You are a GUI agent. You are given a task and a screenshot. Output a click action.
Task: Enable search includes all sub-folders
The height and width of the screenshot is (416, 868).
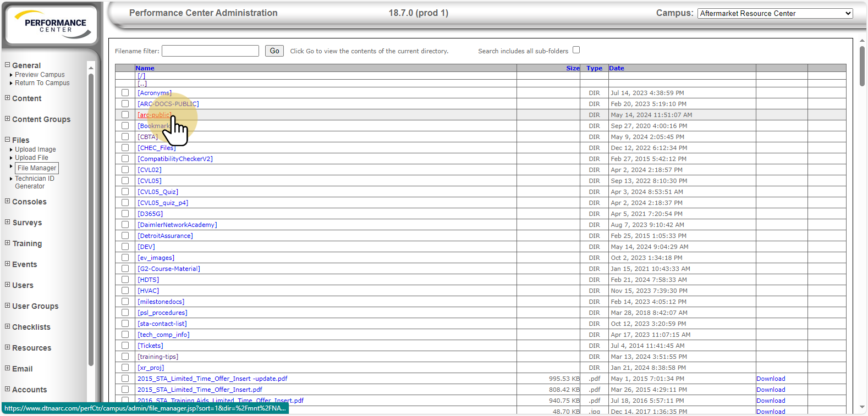pos(576,50)
